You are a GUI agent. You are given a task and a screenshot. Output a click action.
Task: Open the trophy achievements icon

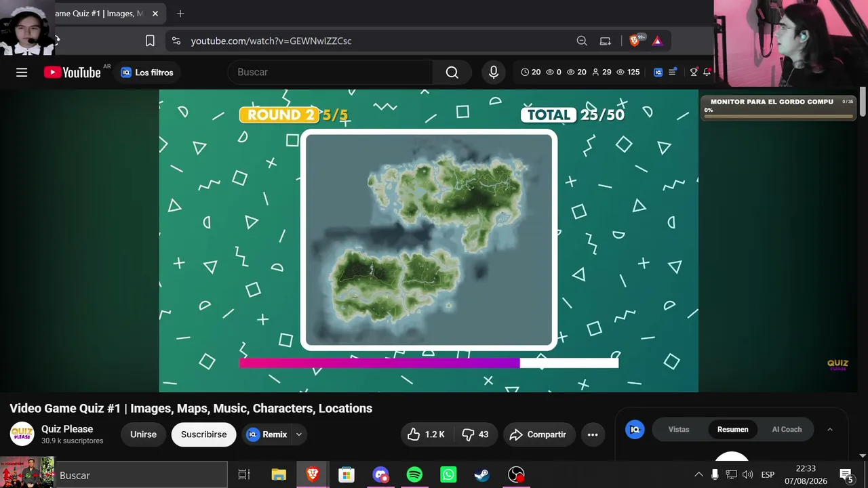694,72
